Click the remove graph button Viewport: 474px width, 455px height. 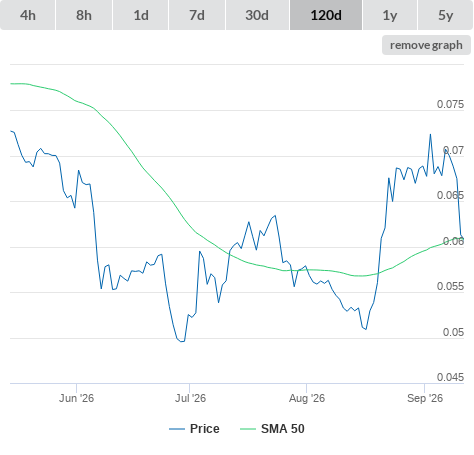426,45
